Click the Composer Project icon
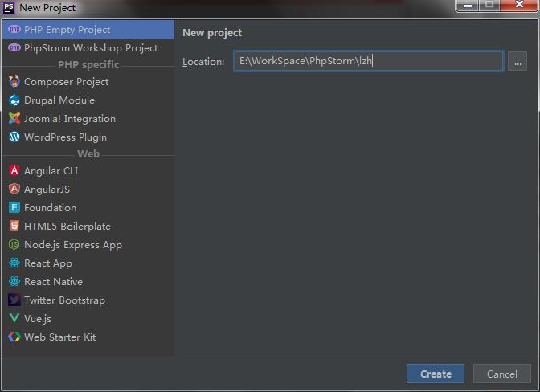This screenshot has height=392, width=540. tap(14, 82)
